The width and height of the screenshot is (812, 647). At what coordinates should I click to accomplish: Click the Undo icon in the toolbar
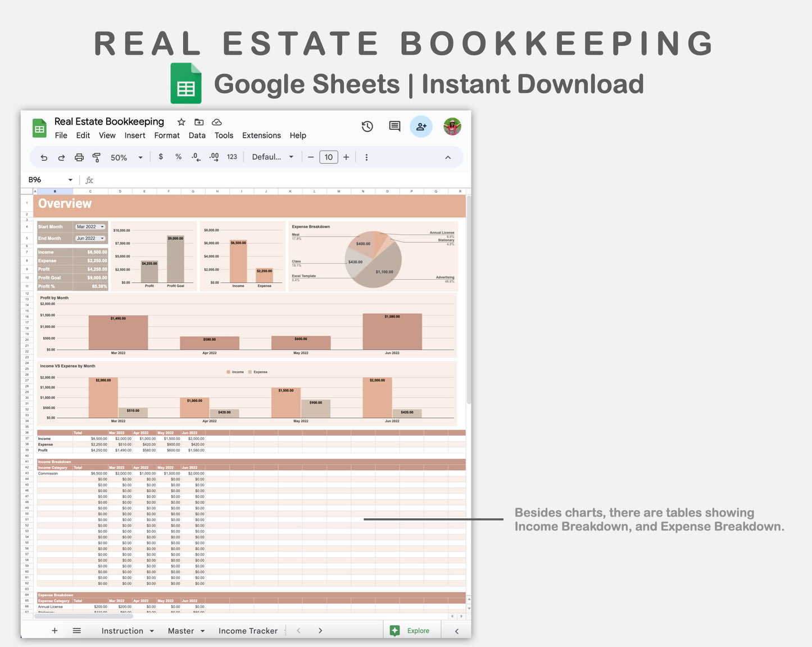[x=44, y=157]
